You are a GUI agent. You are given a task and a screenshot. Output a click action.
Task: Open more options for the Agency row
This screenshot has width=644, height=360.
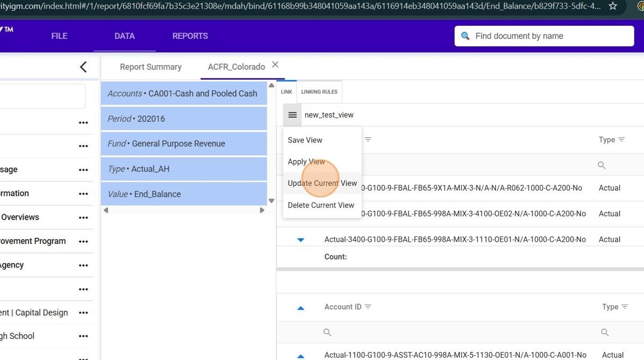tap(83, 265)
